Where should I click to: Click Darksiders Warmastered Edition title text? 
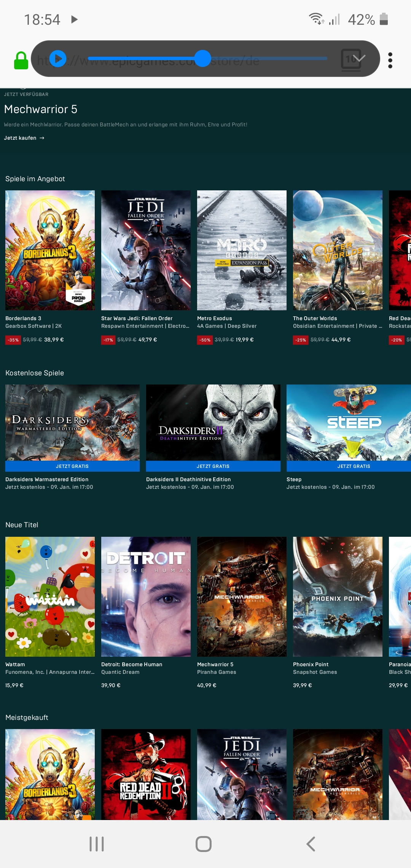point(47,479)
